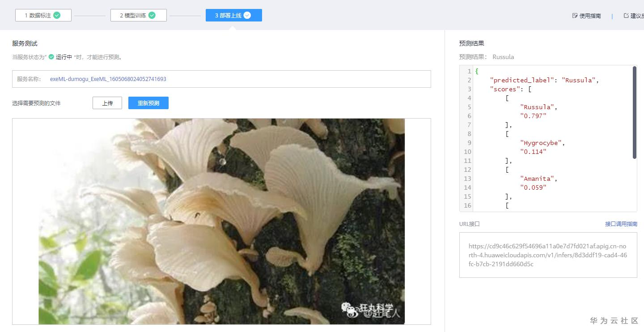Click the 上传 upload button
The height and width of the screenshot is (332, 644).
tap(107, 103)
